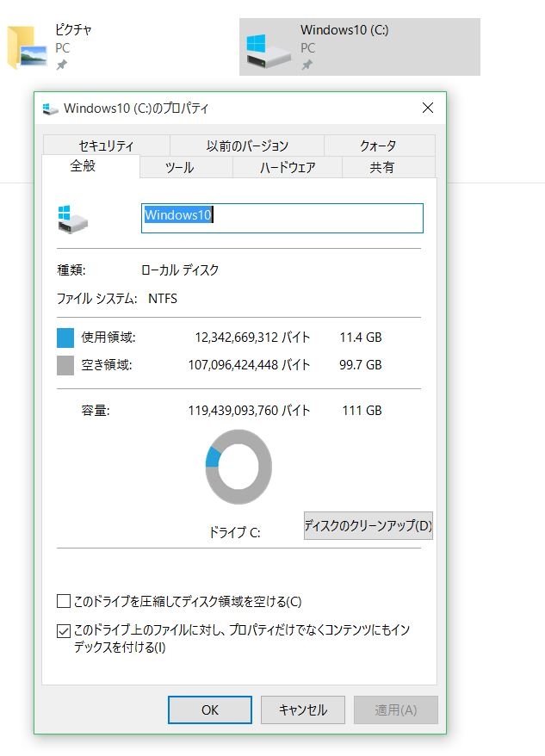Confirm with the OK button

click(x=210, y=710)
